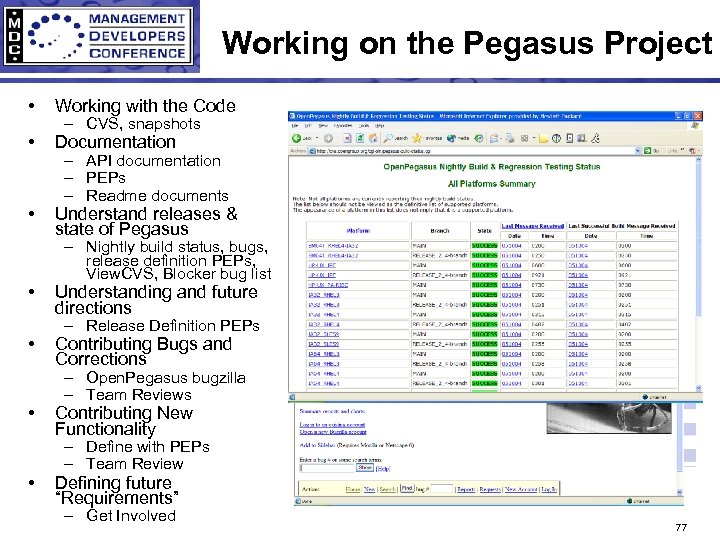Click down arrow of Bugzilla window scrollbar
The image size is (720, 540).
680,492
